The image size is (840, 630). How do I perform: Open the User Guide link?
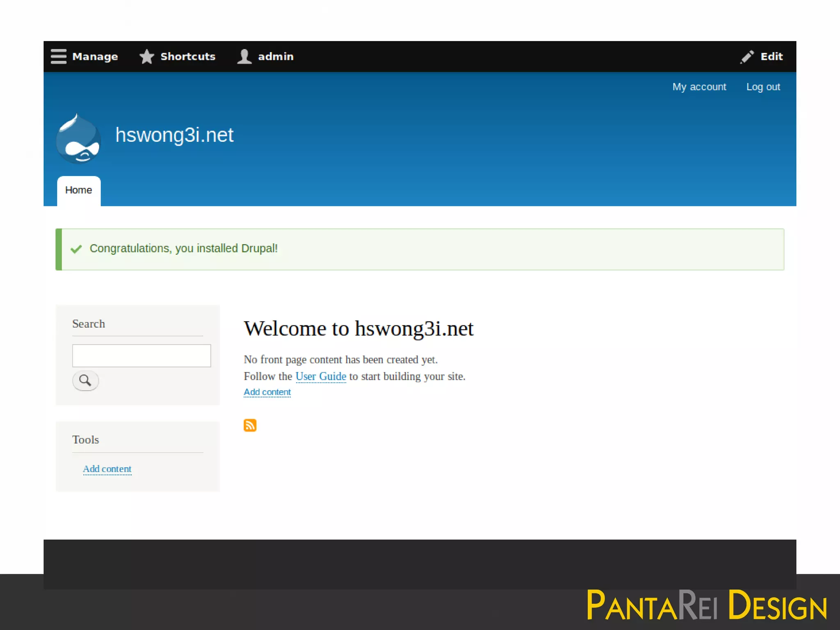click(321, 377)
